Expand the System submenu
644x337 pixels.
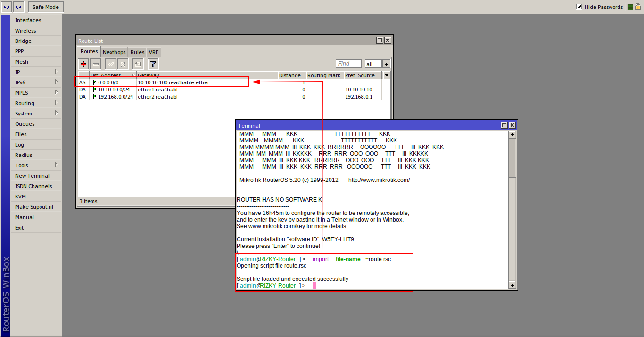[x=36, y=114]
